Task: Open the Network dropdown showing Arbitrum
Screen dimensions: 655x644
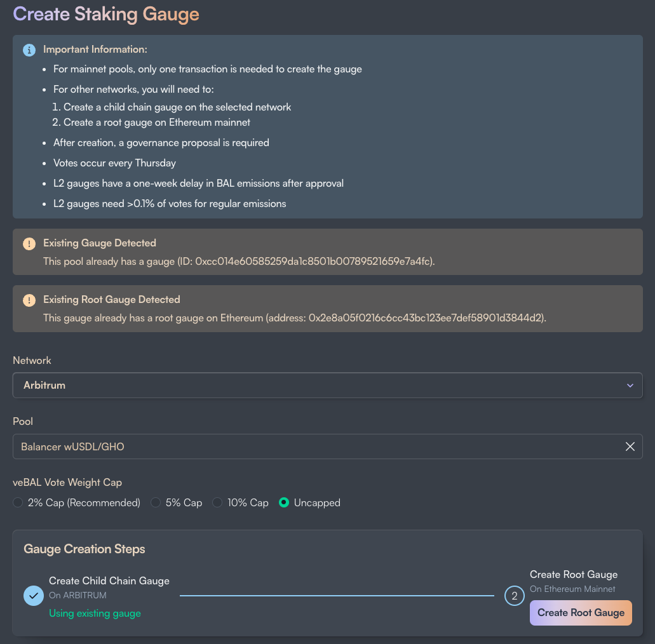Action: point(328,385)
